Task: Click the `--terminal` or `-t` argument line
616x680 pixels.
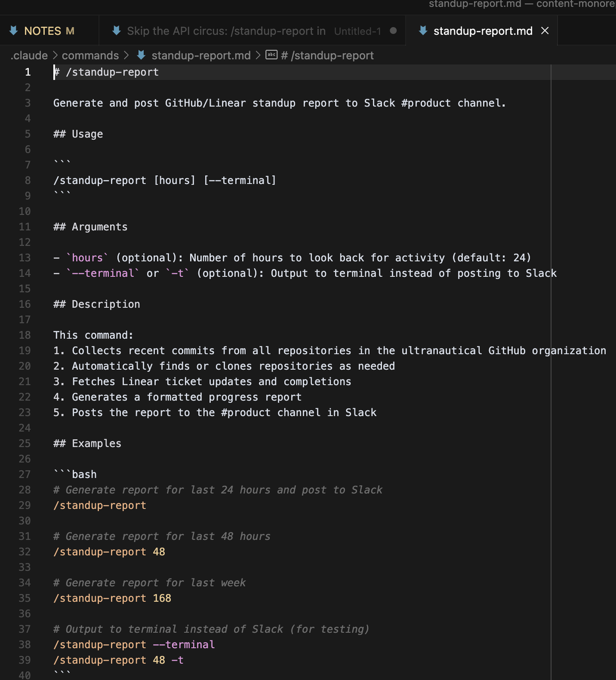Action: [x=305, y=273]
